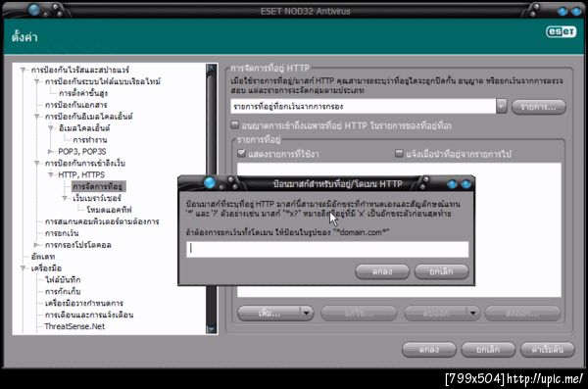The image size is (588, 389).
Task: Select อัพเดท tree item
Action: [x=43, y=257]
